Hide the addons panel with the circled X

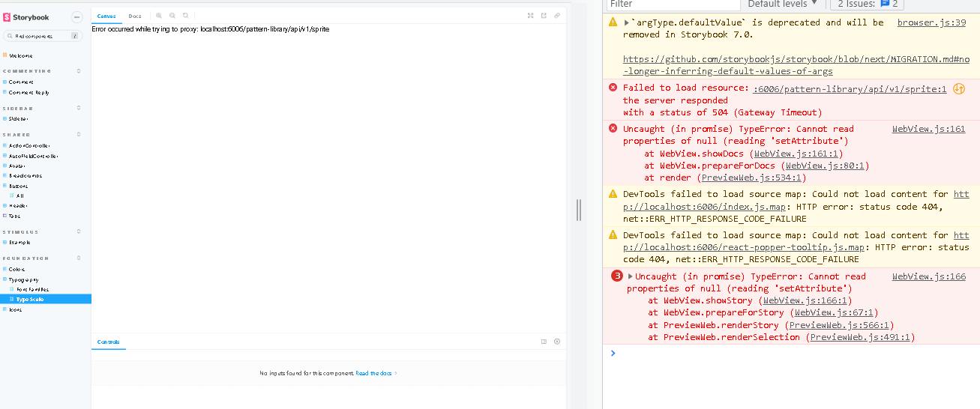tap(557, 342)
